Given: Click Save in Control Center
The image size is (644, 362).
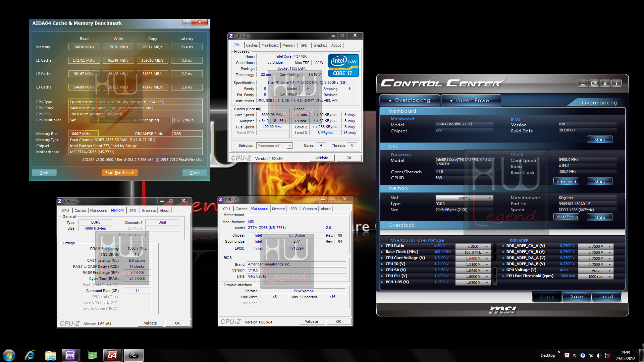Looking at the screenshot, I should pyautogui.click(x=577, y=297).
